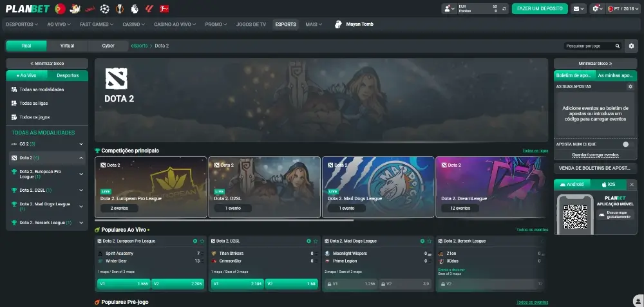644x307 pixels.
Task: Open the Portugal flag shortcut beside the PLANBET logo
Action: click(60, 8)
